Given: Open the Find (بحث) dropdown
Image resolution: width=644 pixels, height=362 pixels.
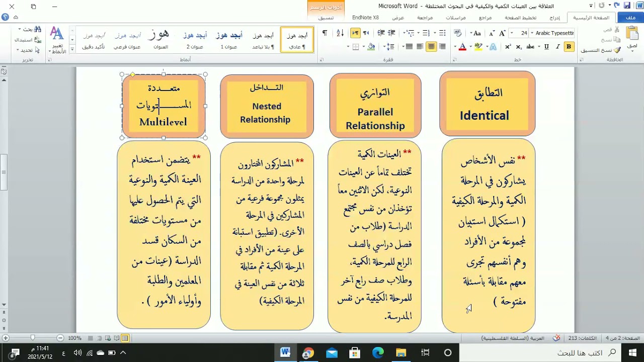Looking at the screenshot, I should point(19,30).
